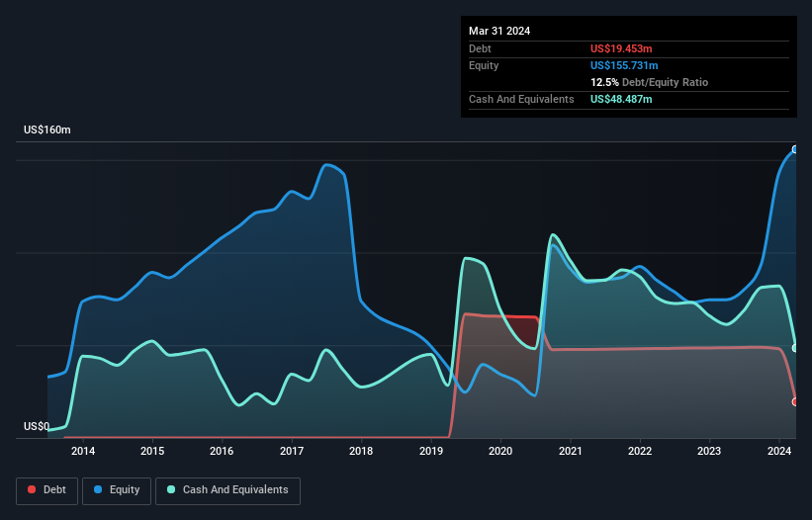Toggle the Equity series legend button
The width and height of the screenshot is (812, 520).
117,490
